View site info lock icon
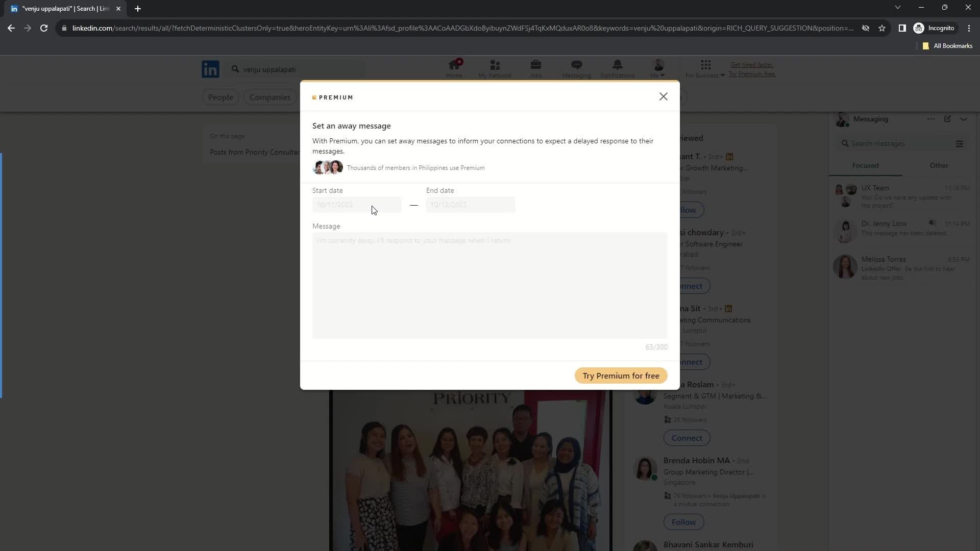Screen dimensions: 980x551 pos(64,28)
